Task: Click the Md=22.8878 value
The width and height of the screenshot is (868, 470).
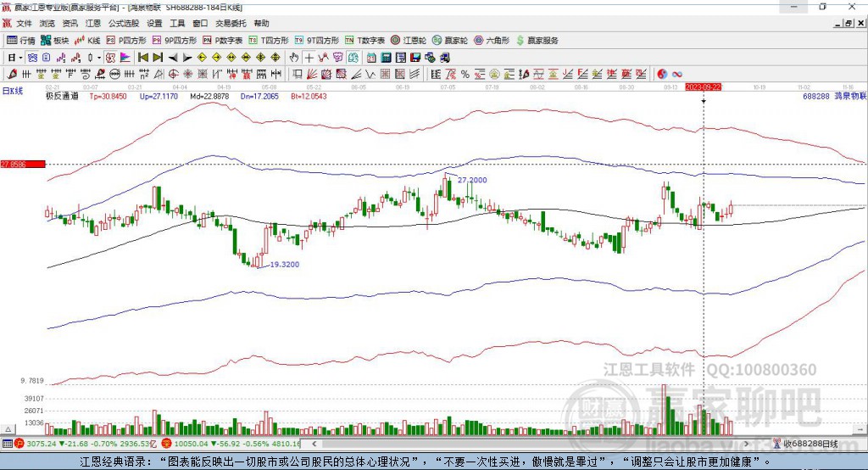Action: (x=209, y=96)
